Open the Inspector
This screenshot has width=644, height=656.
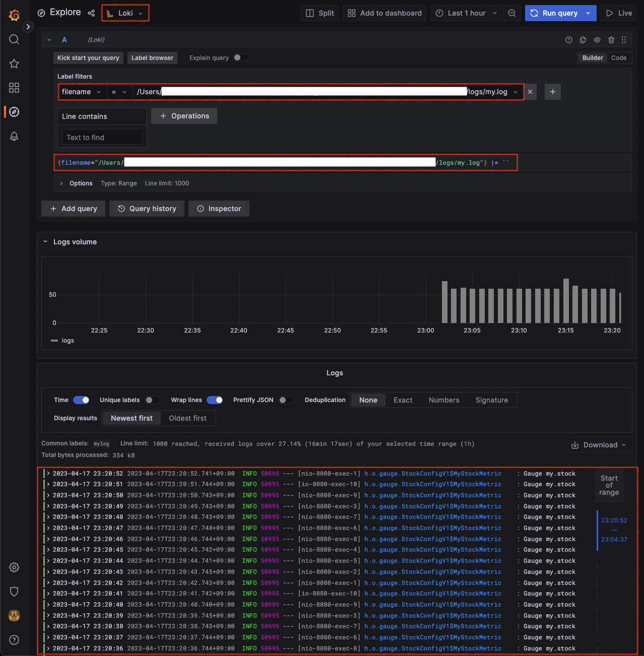pyautogui.click(x=219, y=209)
